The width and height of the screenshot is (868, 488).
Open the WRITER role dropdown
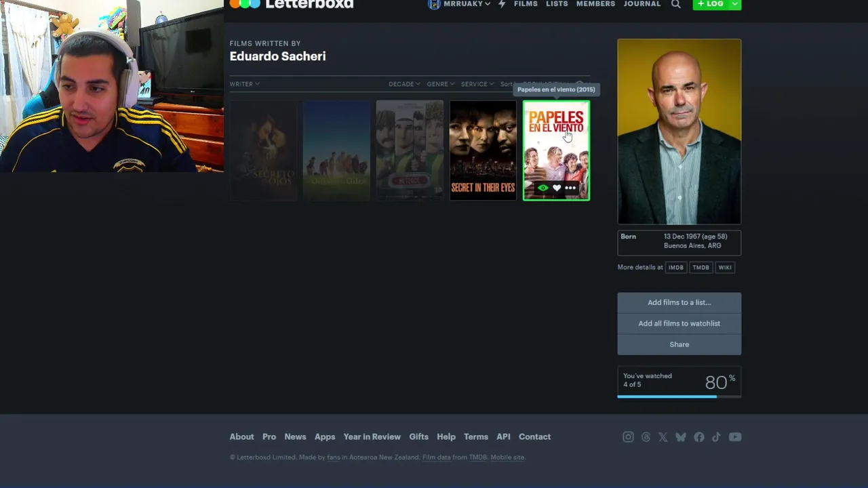(x=245, y=84)
